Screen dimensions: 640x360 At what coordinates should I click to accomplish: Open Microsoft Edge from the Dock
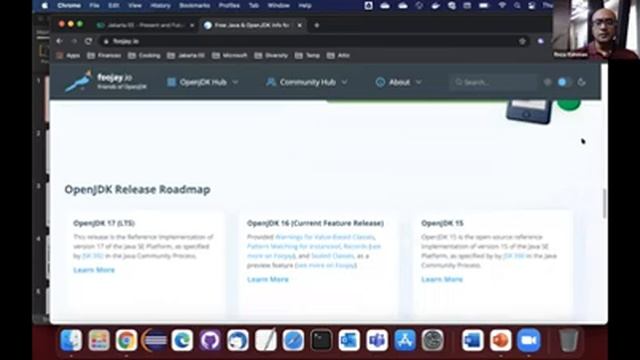[x=182, y=340]
